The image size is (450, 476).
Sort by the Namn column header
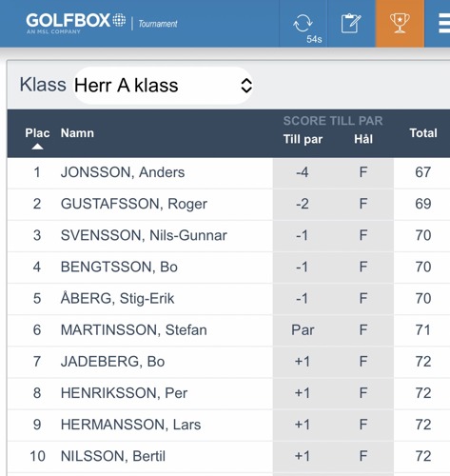77,133
